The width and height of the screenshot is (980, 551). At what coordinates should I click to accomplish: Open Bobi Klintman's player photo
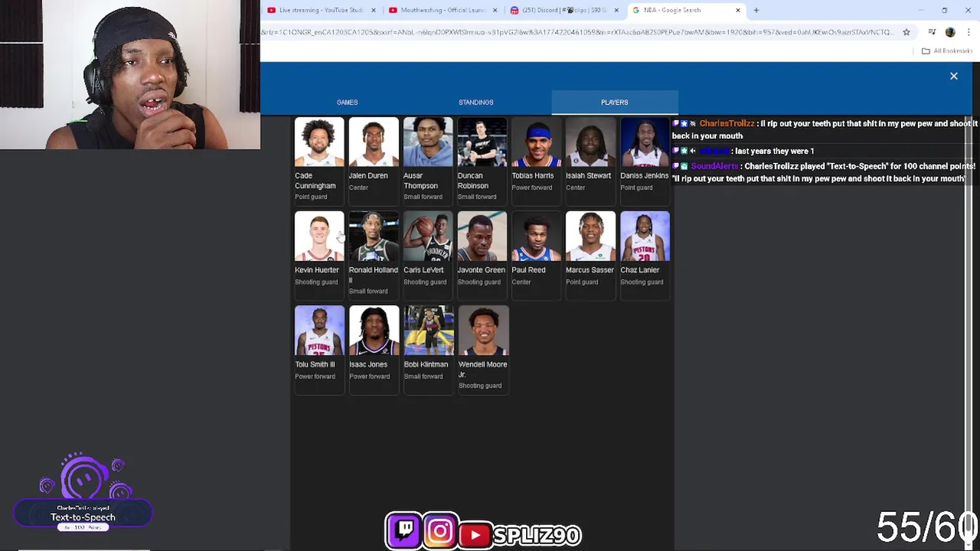click(428, 331)
